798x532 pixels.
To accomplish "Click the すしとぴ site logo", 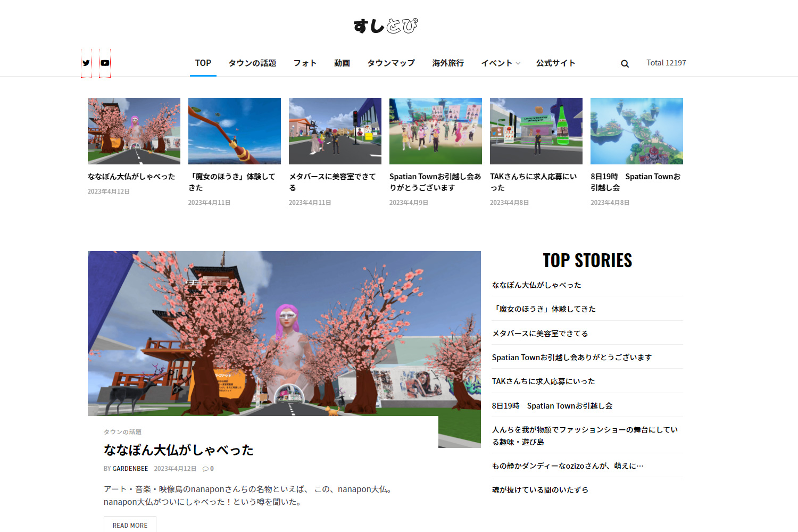I will (x=386, y=26).
